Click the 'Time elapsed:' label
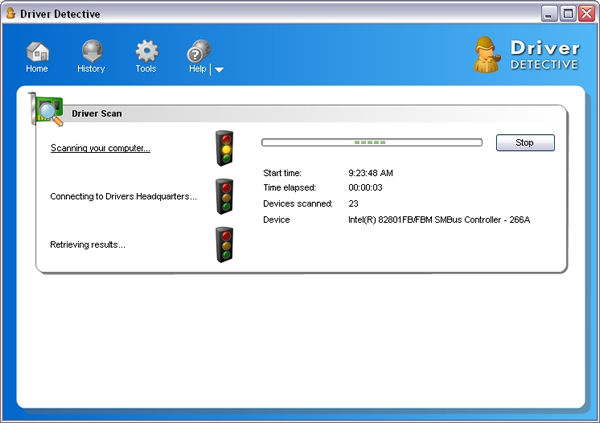600x423 pixels. click(289, 188)
